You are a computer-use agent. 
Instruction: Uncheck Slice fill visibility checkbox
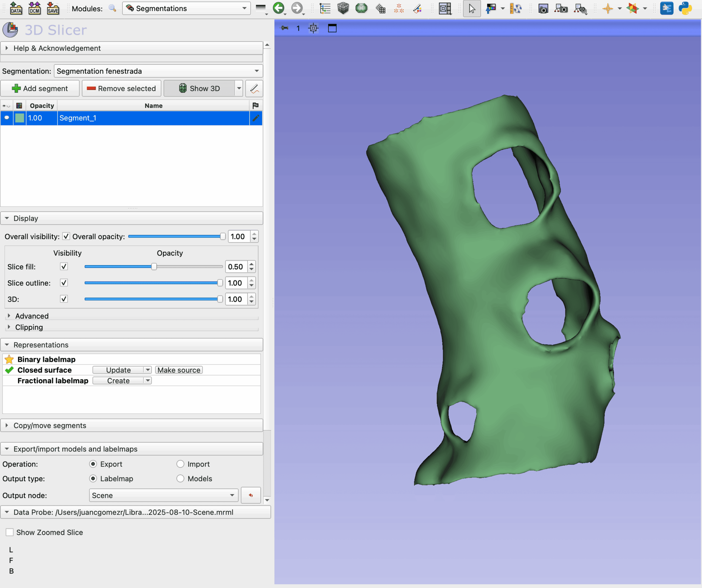64,267
